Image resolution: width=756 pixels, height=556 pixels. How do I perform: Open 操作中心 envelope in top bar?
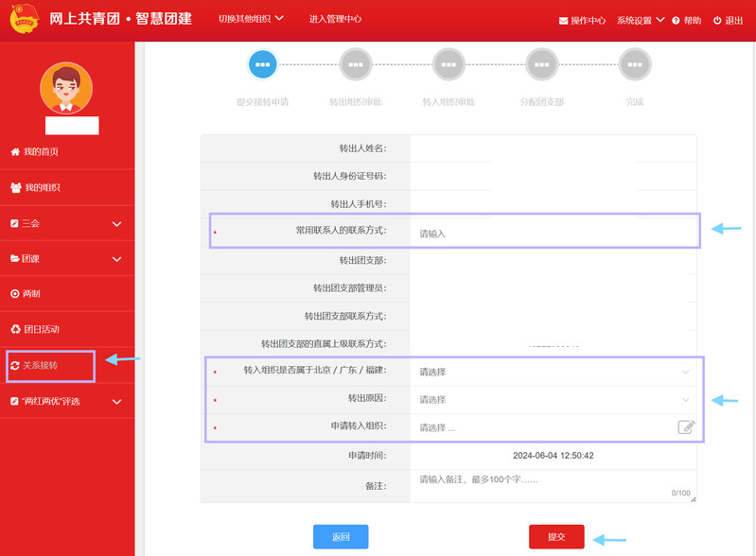[x=582, y=20]
